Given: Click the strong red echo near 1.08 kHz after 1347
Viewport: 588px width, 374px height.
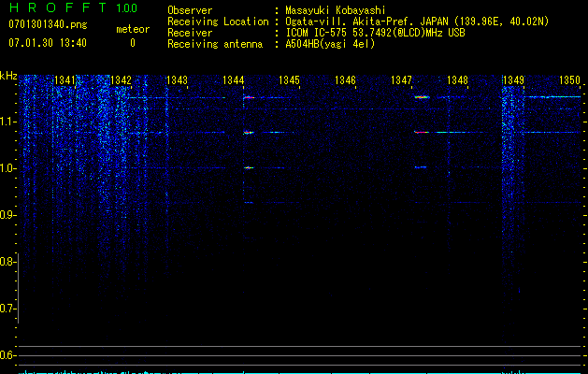Looking at the screenshot, I should 422,132.
